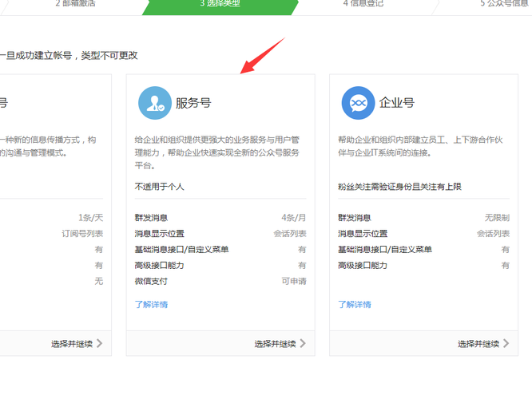Select step 5 公众号信息 tab
Screen dimensions: 532x399
click(504, 4)
